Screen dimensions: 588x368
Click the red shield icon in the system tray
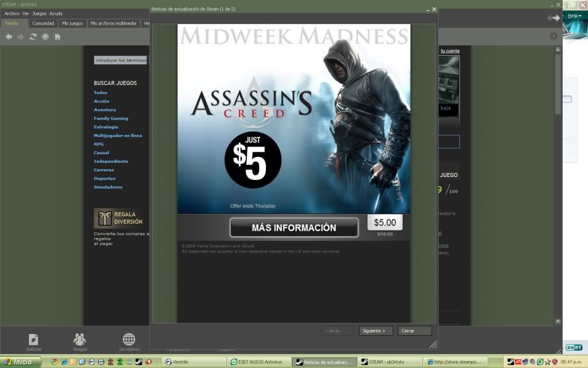(554, 362)
